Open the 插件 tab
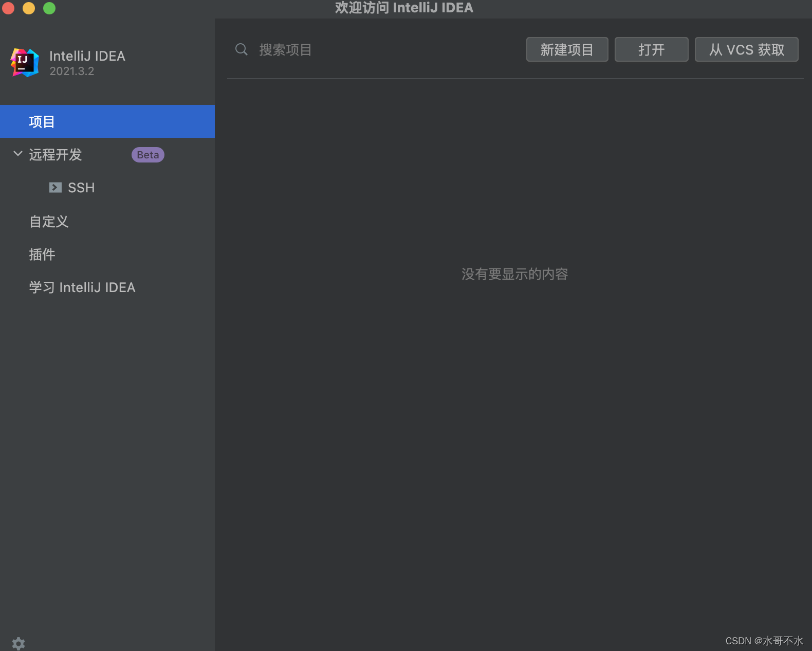The height and width of the screenshot is (651, 812). [107, 254]
